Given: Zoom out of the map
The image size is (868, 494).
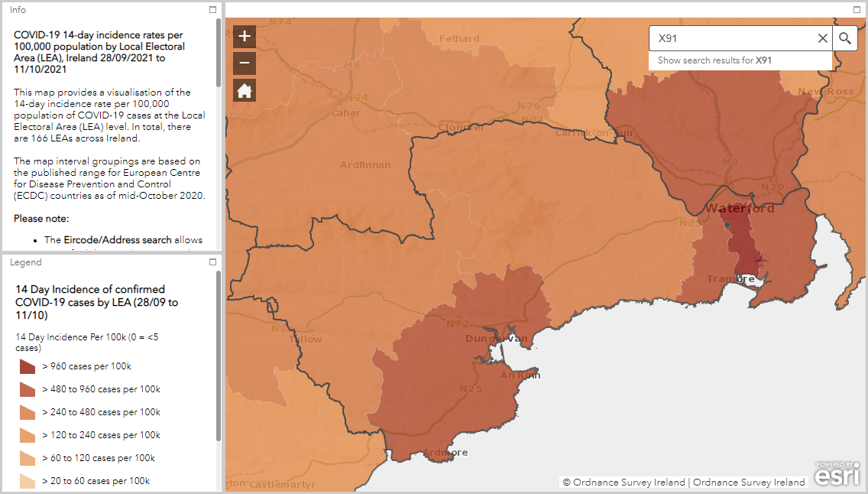Looking at the screenshot, I should (x=244, y=63).
